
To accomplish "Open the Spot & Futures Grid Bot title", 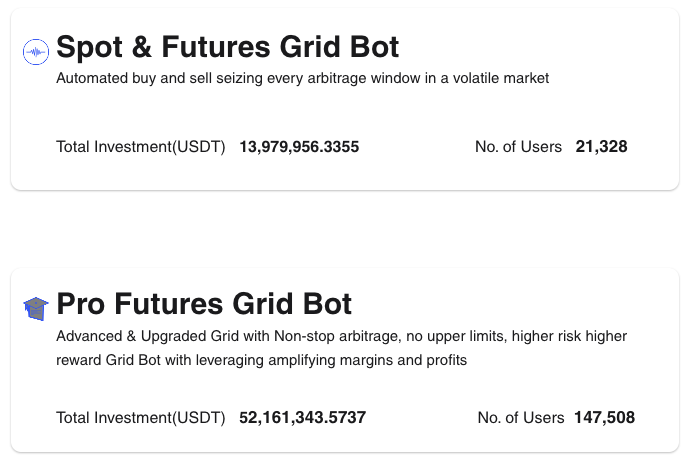I will (x=227, y=47).
